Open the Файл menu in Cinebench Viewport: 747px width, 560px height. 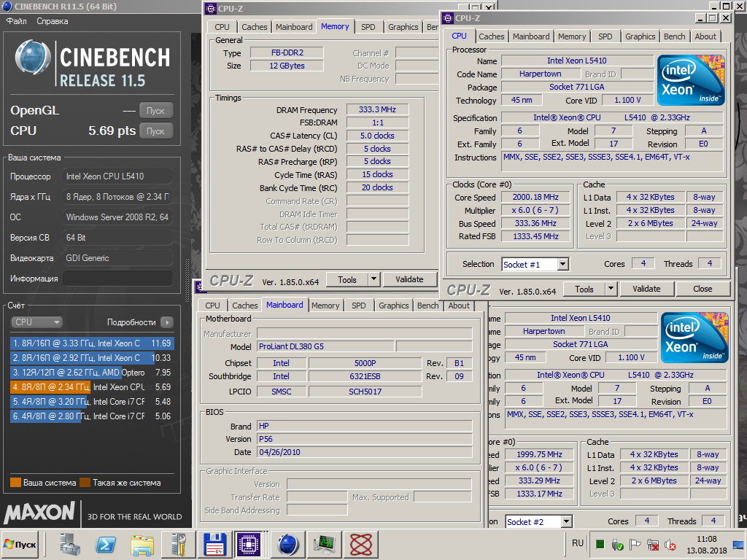click(16, 21)
